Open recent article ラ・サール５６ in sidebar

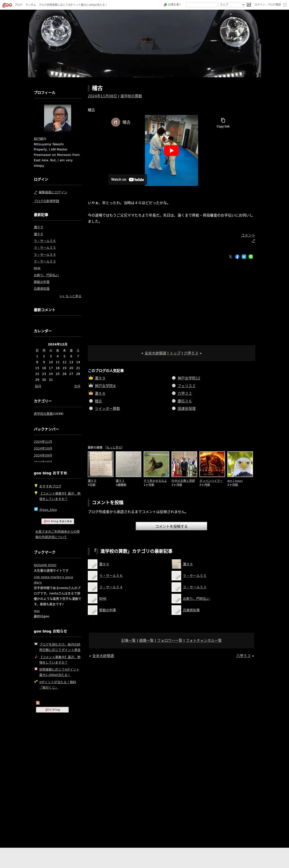click(45, 241)
